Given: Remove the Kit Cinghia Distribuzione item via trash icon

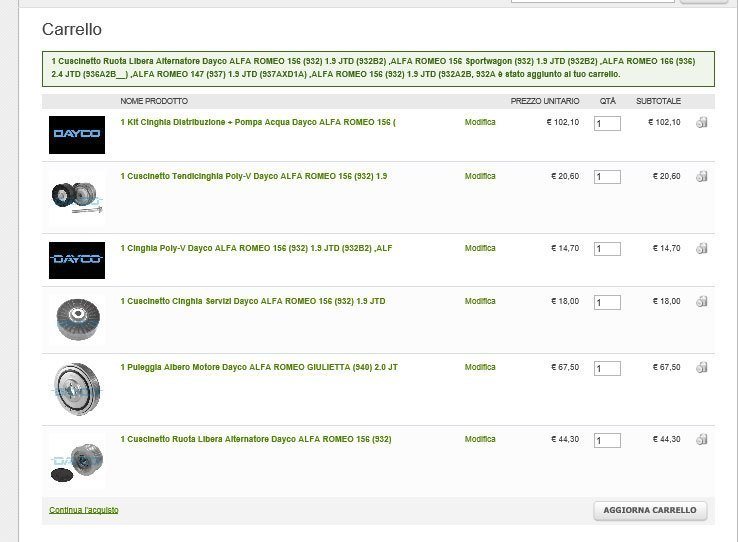Looking at the screenshot, I should coord(702,122).
